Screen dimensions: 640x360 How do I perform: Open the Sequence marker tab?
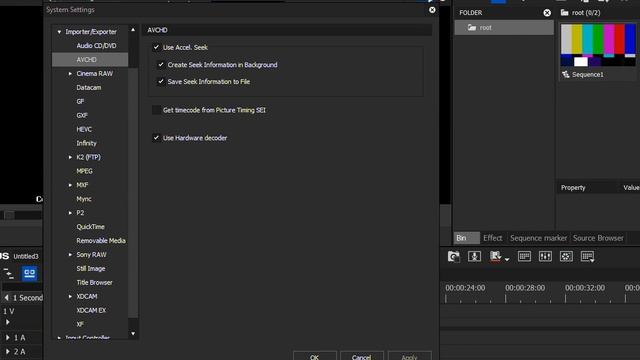point(538,238)
